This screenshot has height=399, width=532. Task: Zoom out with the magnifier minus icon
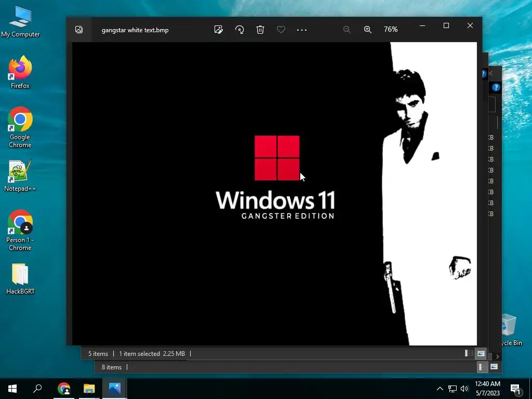pos(347,30)
